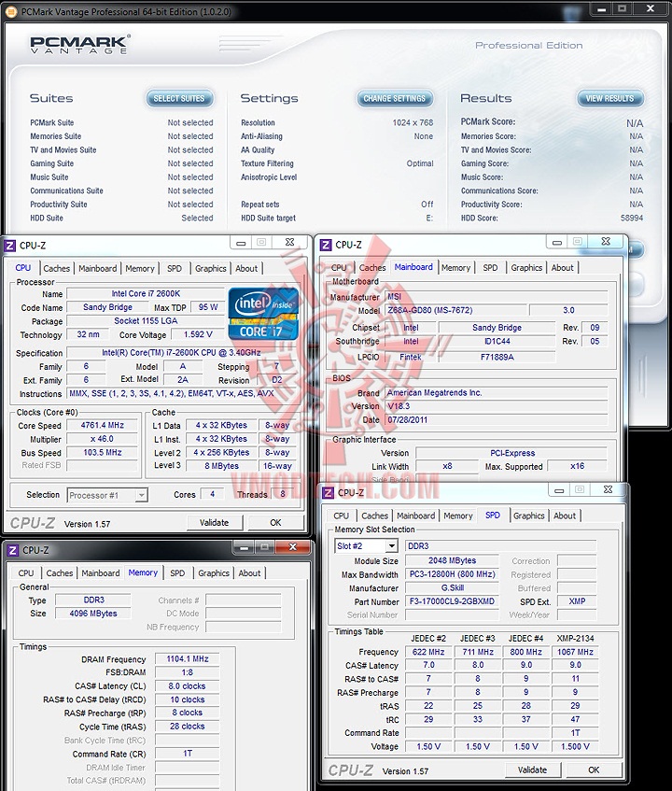
Task: Open Graphics tab in the Memory window
Action: coord(214,573)
